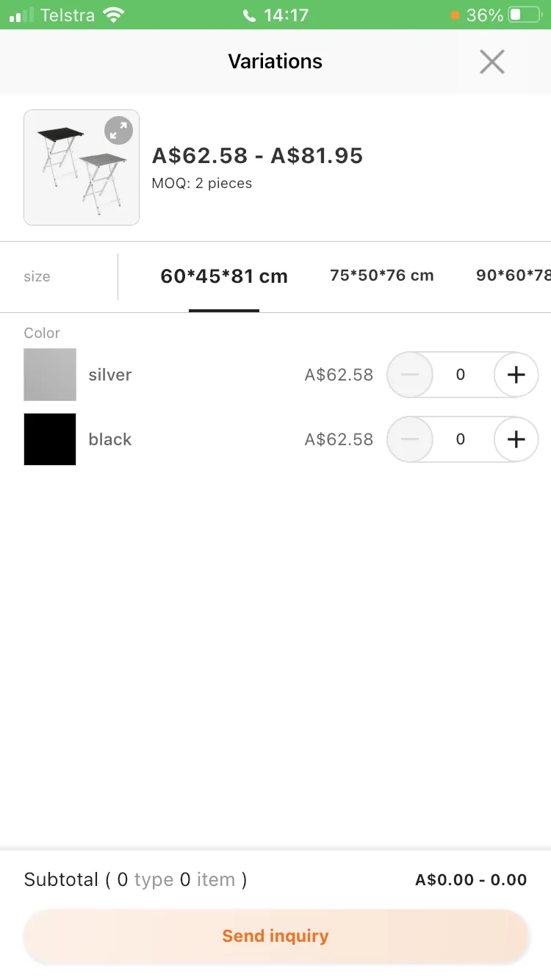
Task: Edit the black quantity number field
Action: [461, 439]
